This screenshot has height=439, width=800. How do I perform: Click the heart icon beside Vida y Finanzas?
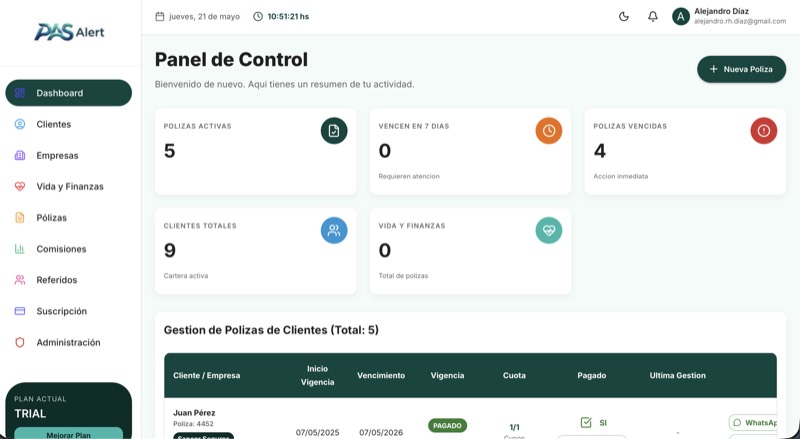(20, 186)
